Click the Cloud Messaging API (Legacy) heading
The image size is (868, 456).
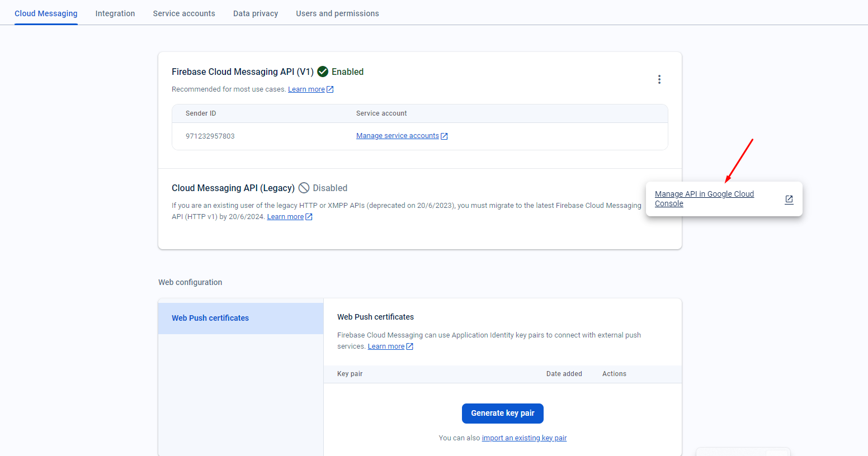233,188
